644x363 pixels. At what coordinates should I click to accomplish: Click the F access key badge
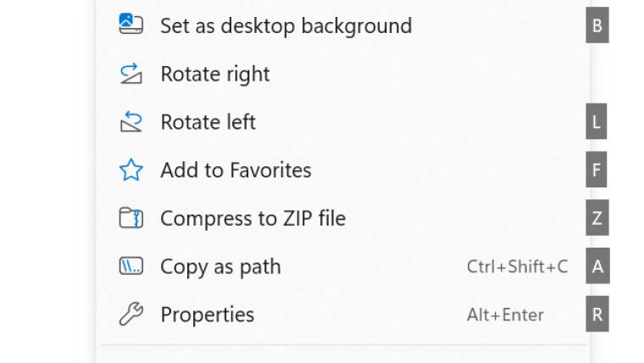(x=597, y=170)
